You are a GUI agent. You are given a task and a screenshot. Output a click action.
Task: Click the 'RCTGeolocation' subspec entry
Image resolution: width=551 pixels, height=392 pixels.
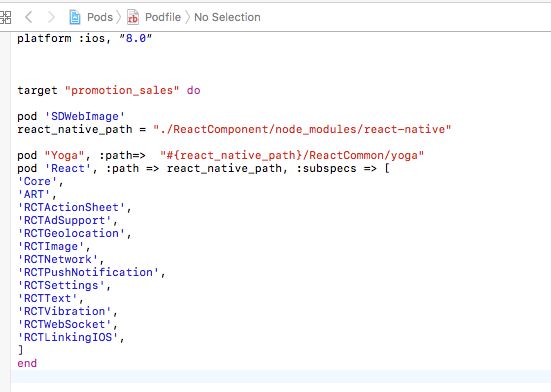tap(71, 233)
